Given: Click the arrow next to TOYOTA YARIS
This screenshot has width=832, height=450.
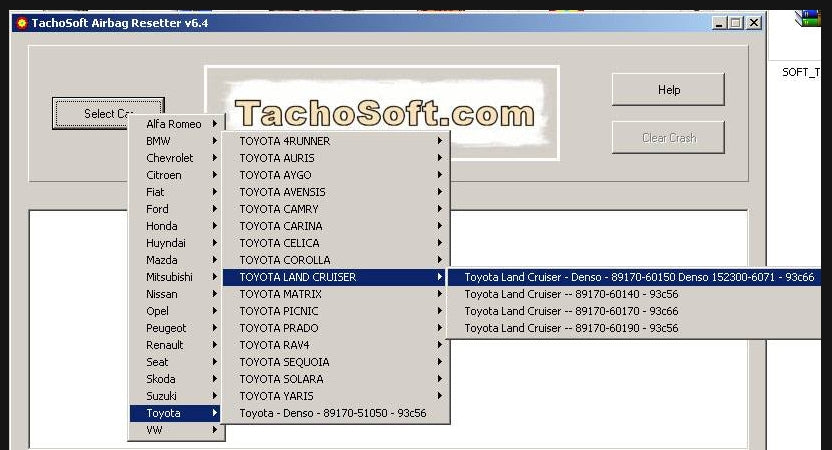Looking at the screenshot, I should (439, 396).
